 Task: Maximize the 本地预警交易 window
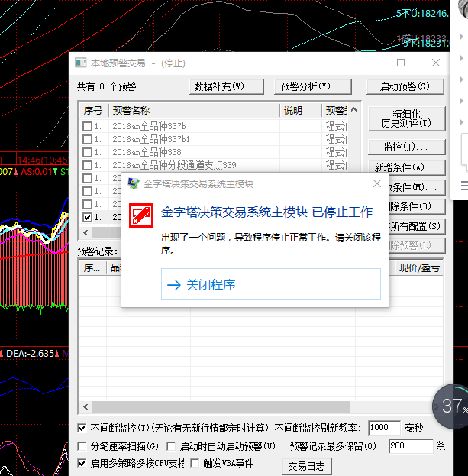pyautogui.click(x=401, y=63)
